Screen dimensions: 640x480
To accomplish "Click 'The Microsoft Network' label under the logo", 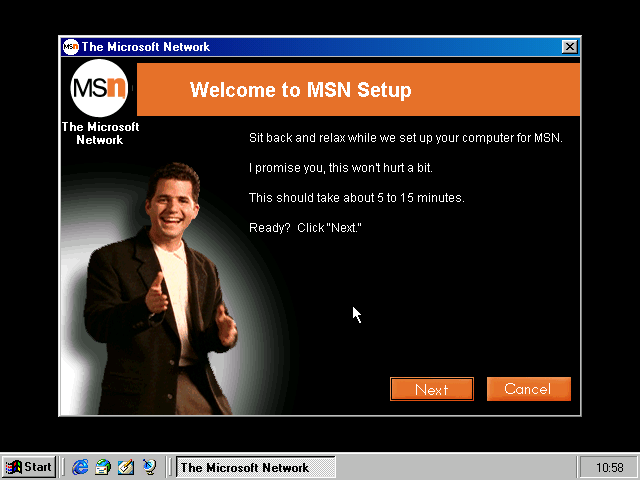I will [x=100, y=133].
